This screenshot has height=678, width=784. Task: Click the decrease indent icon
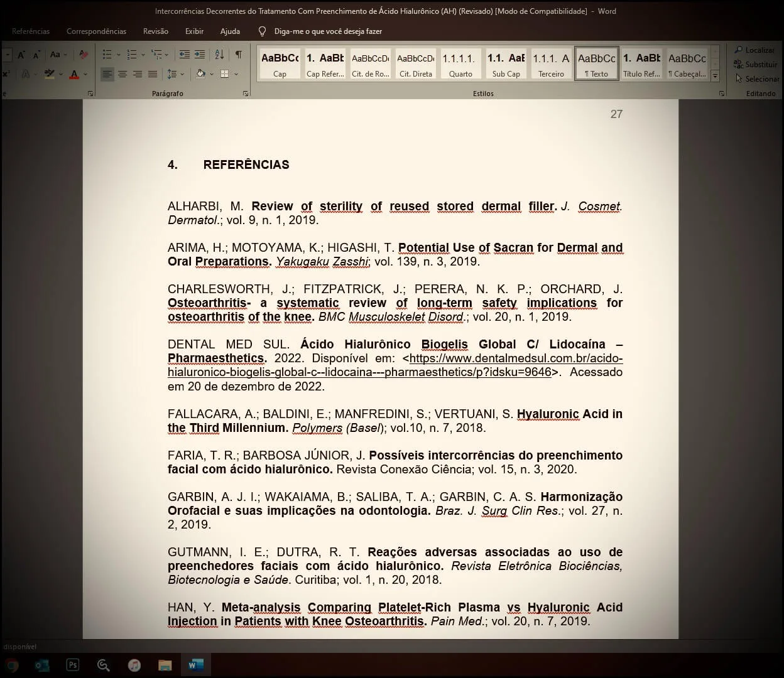(x=184, y=55)
